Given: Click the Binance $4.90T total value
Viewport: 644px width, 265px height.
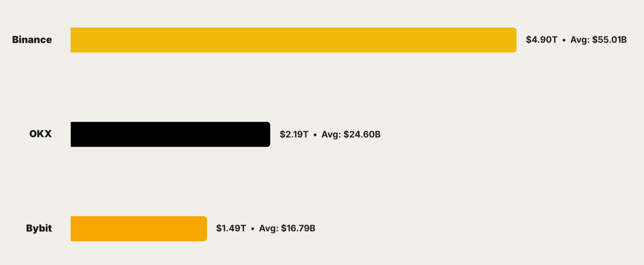Looking at the screenshot, I should coord(541,40).
